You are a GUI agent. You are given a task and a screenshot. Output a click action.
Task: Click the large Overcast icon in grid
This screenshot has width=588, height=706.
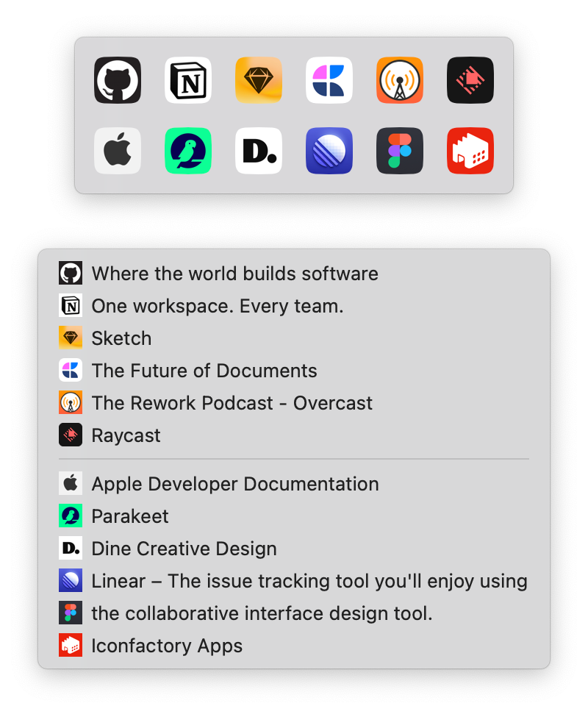click(400, 80)
